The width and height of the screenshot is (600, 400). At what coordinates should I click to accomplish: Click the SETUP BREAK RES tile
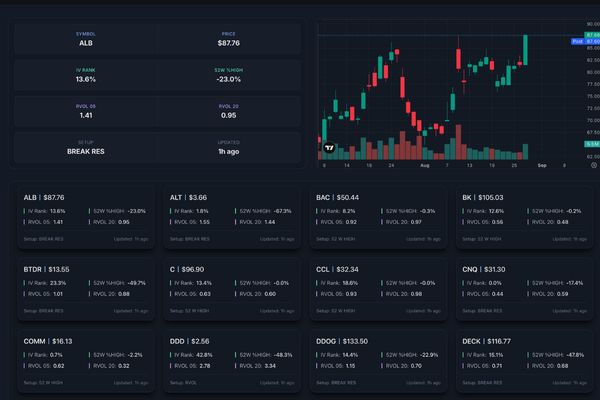point(86,147)
